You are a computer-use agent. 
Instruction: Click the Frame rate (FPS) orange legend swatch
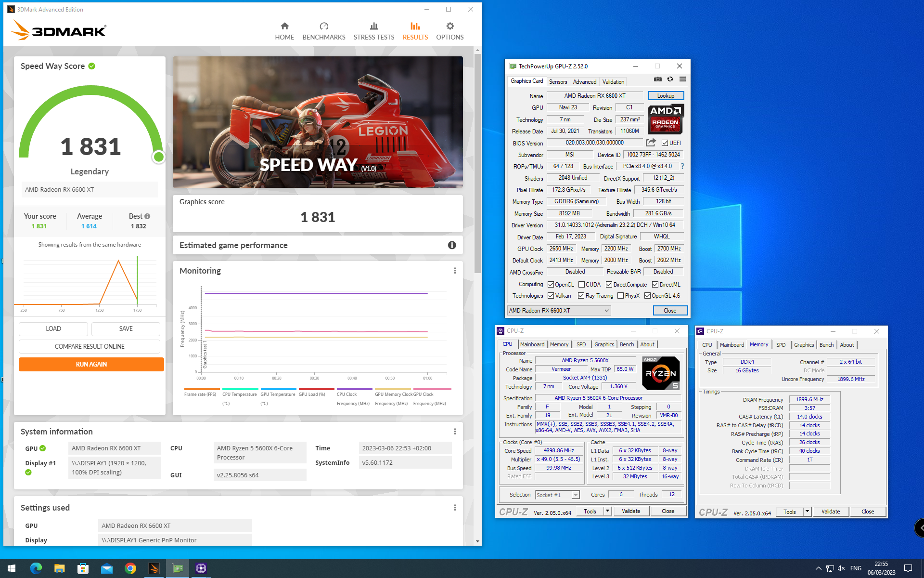202,389
